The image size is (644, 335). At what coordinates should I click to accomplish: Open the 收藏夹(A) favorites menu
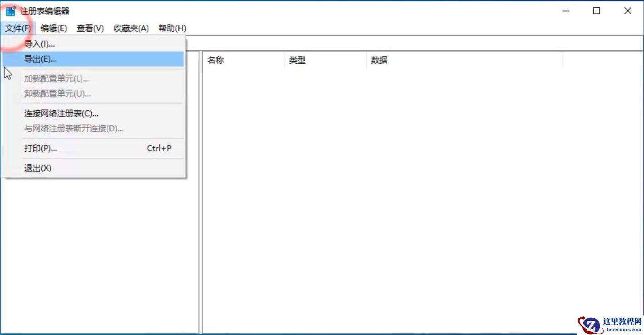click(130, 28)
